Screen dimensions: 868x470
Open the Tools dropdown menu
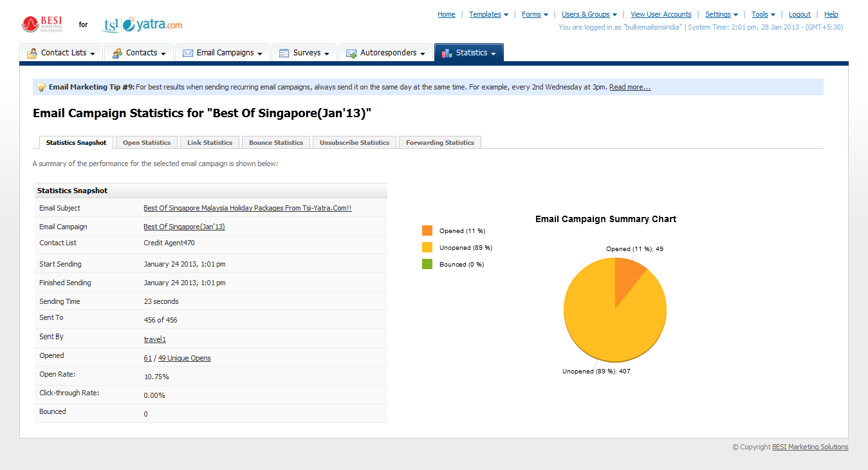pyautogui.click(x=763, y=14)
